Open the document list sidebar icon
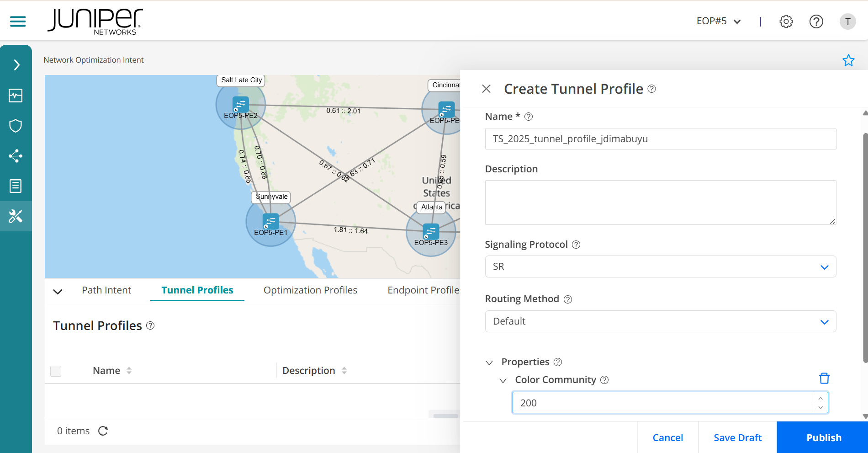Screen dimensions: 868x453 pos(16,186)
